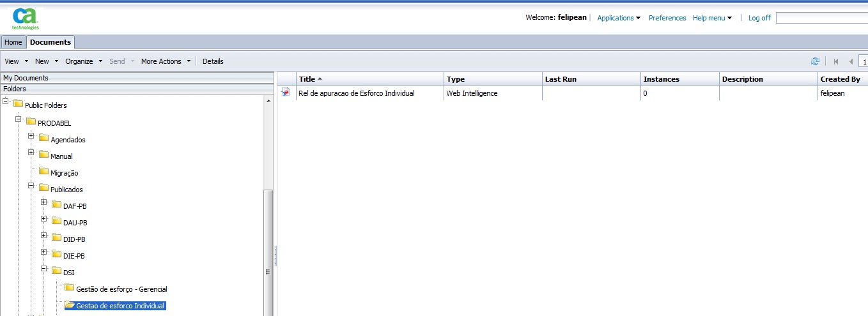The image size is (868, 316).
Task: Expand the DIE-PB folder node
Action: tap(44, 252)
